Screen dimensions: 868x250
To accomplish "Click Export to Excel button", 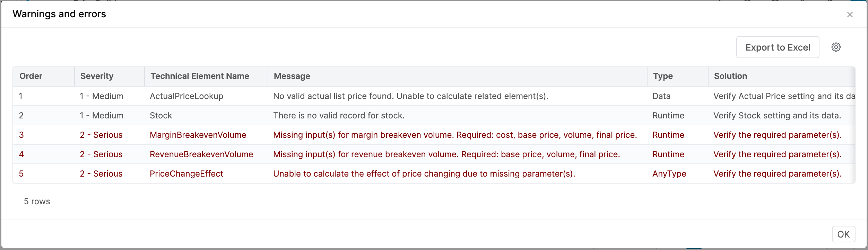I will tap(778, 47).
